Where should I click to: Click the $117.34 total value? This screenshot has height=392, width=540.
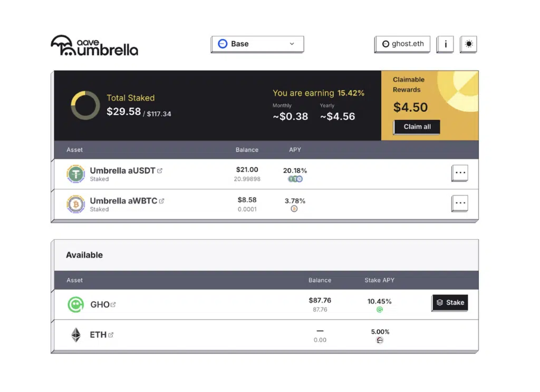coord(159,114)
